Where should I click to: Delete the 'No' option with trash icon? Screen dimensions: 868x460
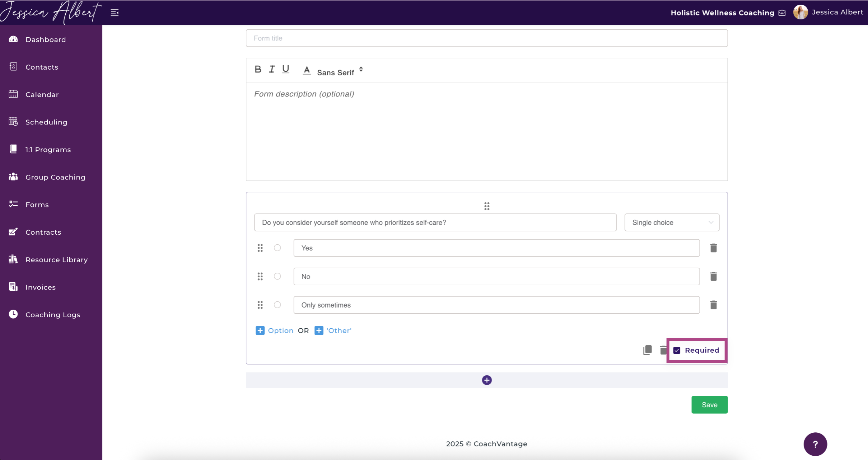(713, 276)
